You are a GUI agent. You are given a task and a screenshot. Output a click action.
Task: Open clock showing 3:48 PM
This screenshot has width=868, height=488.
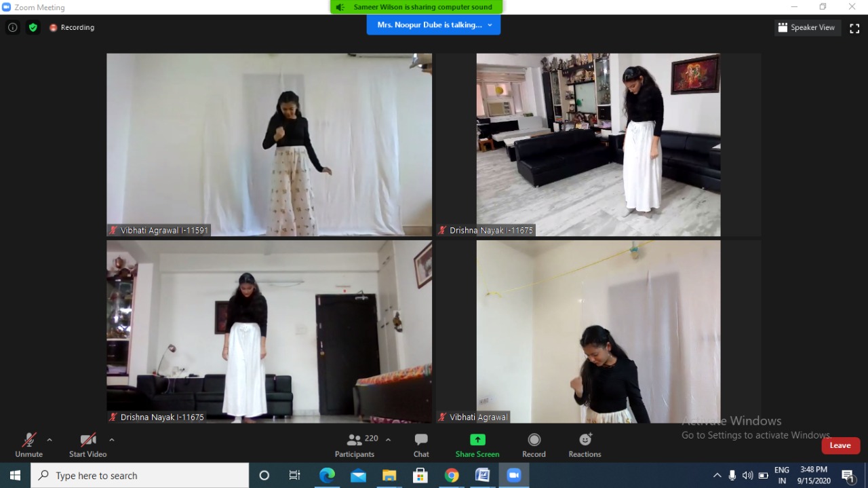click(814, 475)
